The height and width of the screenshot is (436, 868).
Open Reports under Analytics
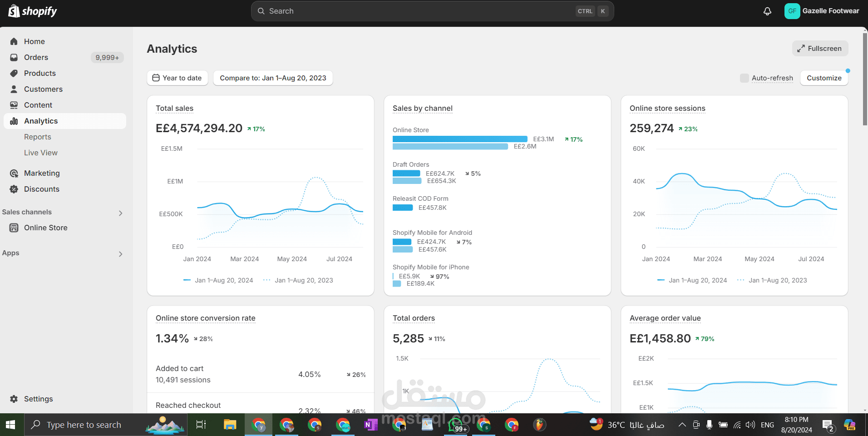coord(38,137)
